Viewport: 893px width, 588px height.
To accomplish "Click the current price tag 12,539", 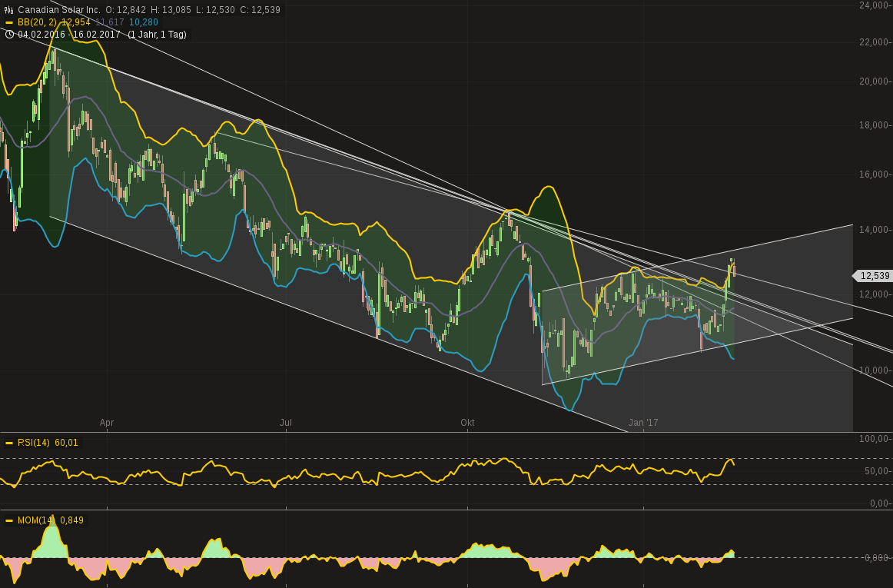I will pos(874,276).
